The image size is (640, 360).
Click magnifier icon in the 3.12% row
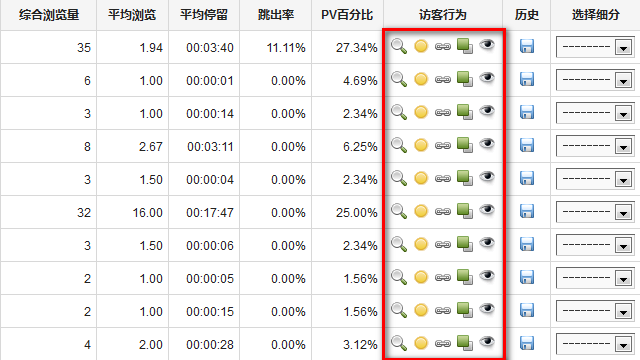pyautogui.click(x=399, y=343)
